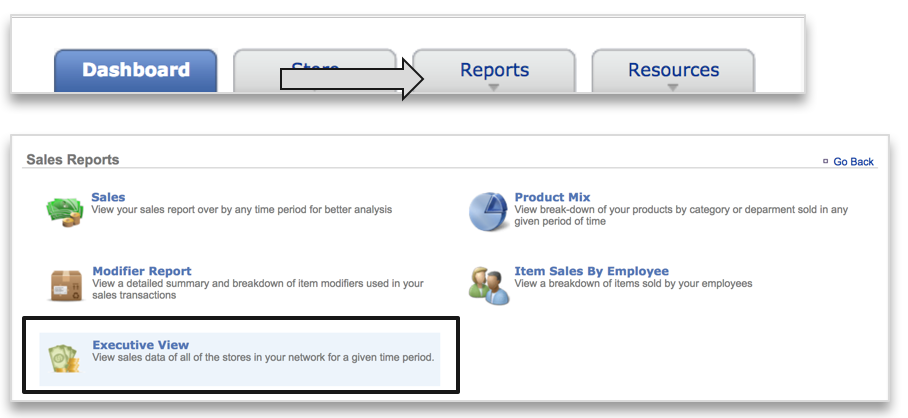Open the Sales report link

[x=108, y=197]
